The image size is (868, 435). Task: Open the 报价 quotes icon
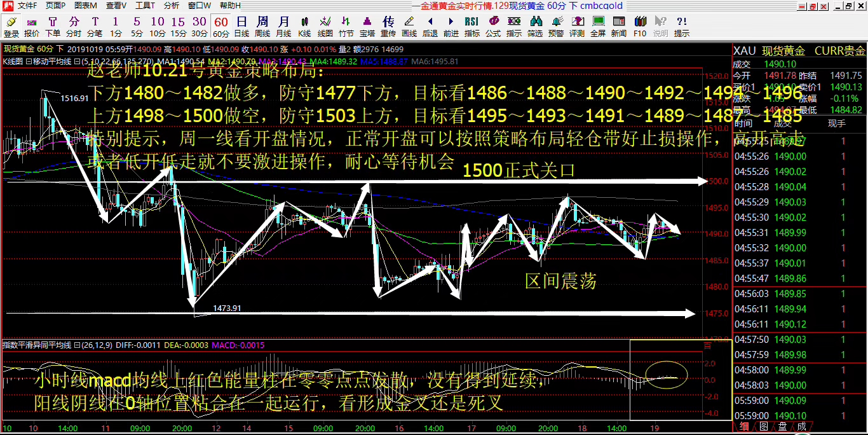click(x=31, y=27)
